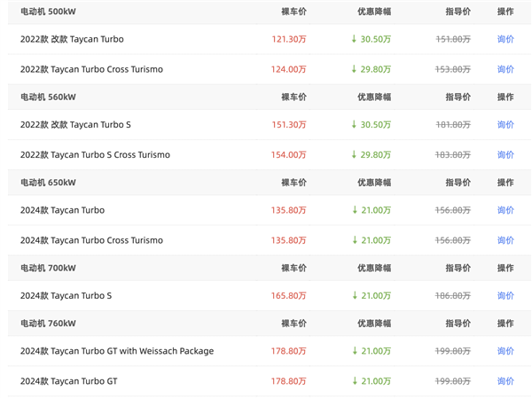532x398 pixels.
Task: Click 询价 in the last 2024款 Taycan Turbo GT row
Action: tap(505, 381)
